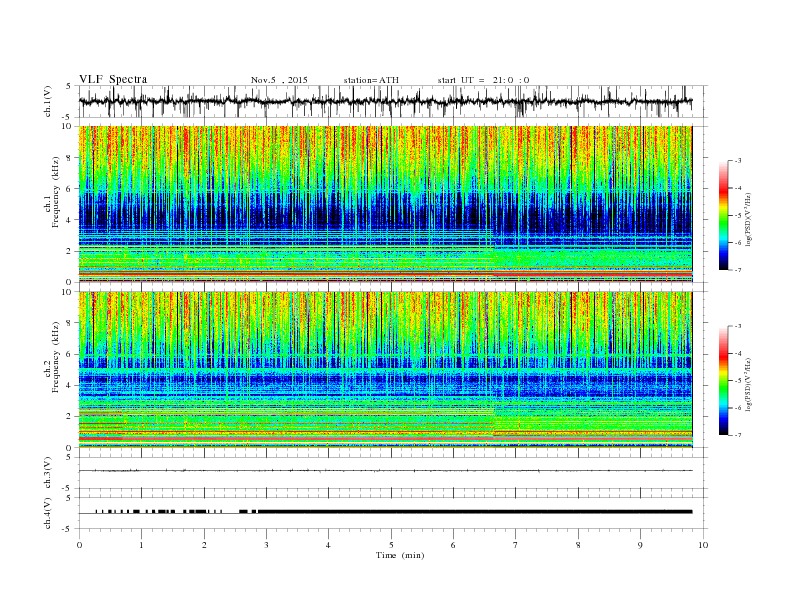
Task: Click the ch.3 voltage trace panel
Action: point(393,473)
